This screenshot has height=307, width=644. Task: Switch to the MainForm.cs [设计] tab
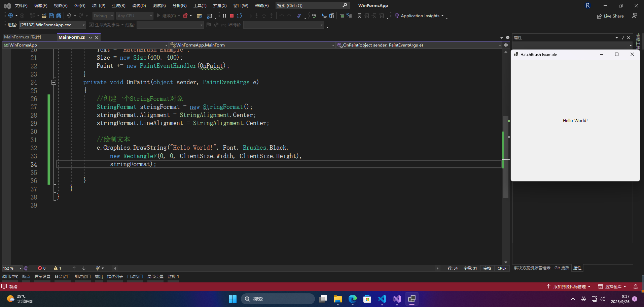pyautogui.click(x=23, y=37)
